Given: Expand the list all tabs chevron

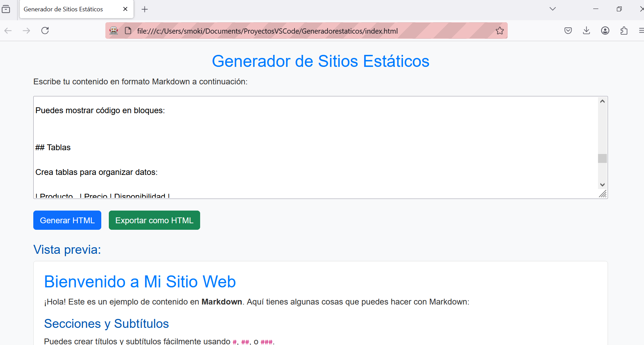Looking at the screenshot, I should pos(552,9).
